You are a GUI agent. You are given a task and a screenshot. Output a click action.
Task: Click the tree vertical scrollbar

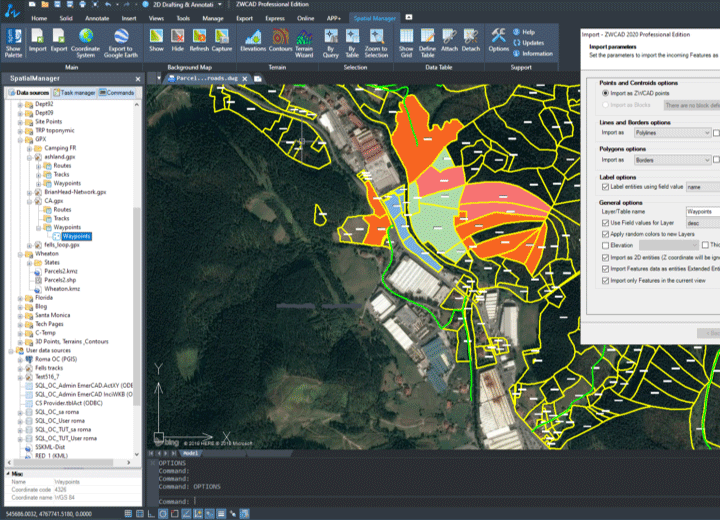click(136, 305)
